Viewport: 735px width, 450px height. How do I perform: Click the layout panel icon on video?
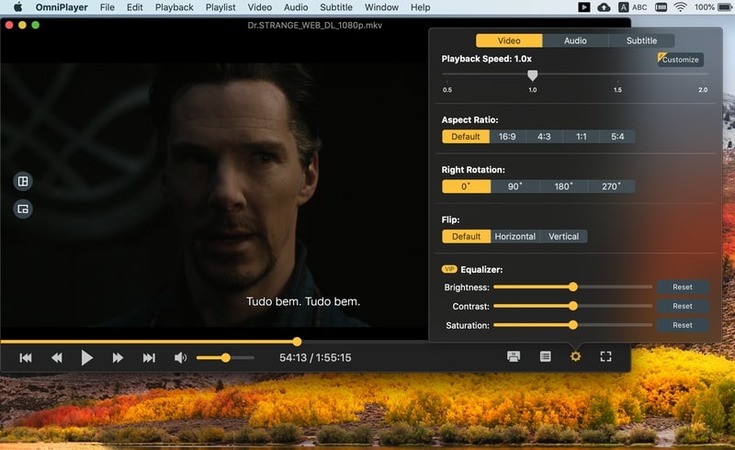coord(23,181)
